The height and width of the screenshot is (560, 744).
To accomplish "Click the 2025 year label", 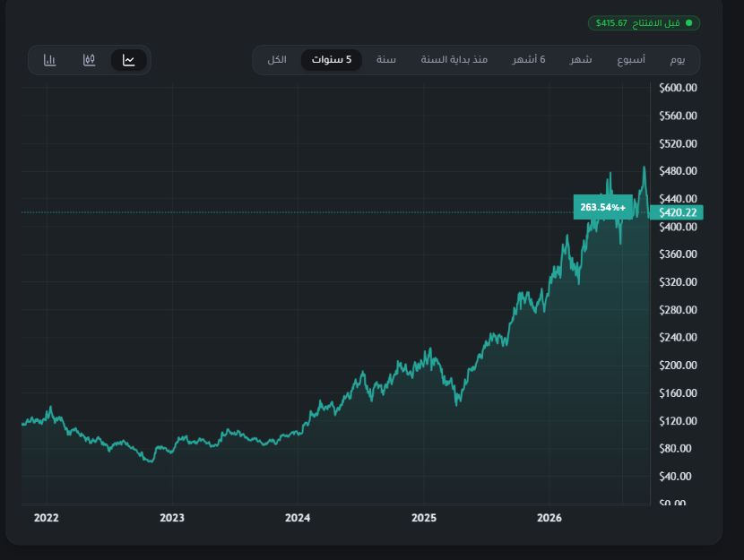I will [x=424, y=518].
